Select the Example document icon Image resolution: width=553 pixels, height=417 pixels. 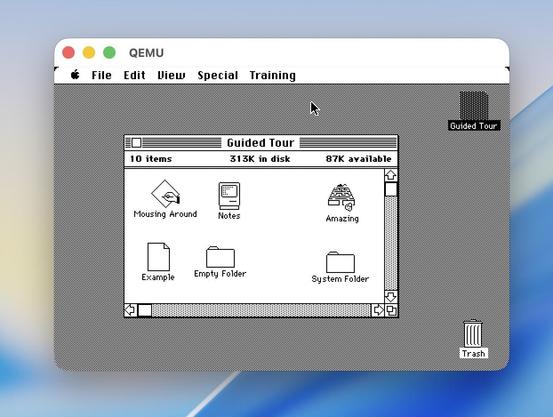point(158,256)
